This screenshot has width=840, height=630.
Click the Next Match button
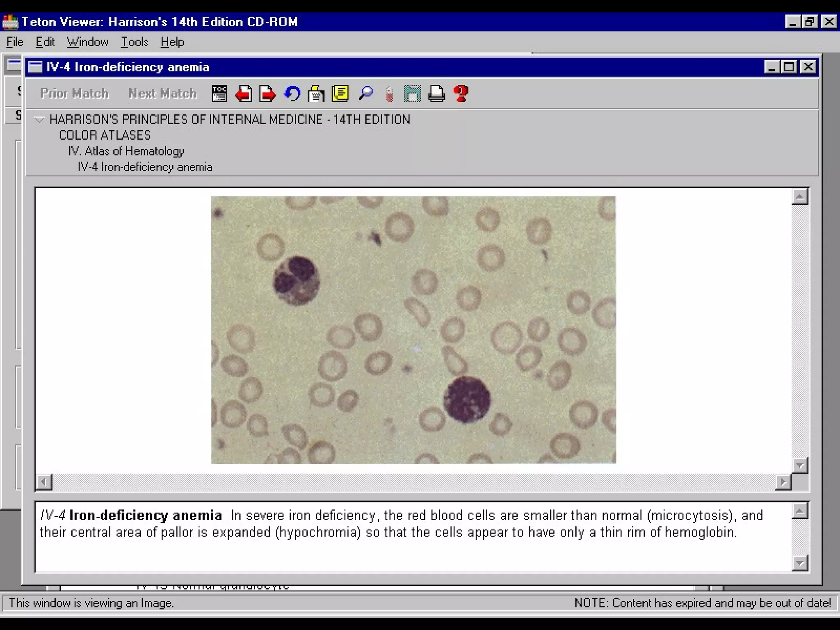coord(163,94)
